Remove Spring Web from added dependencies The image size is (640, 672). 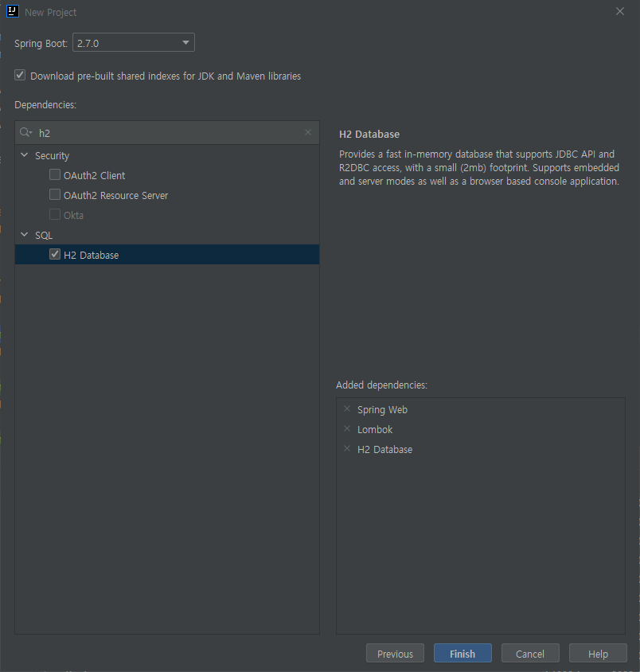click(x=347, y=409)
